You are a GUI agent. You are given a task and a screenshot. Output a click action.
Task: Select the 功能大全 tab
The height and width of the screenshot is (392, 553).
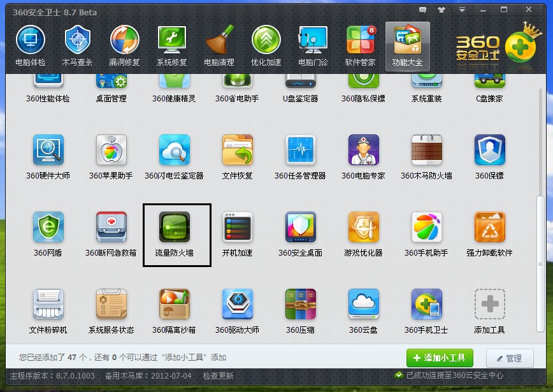pos(407,46)
